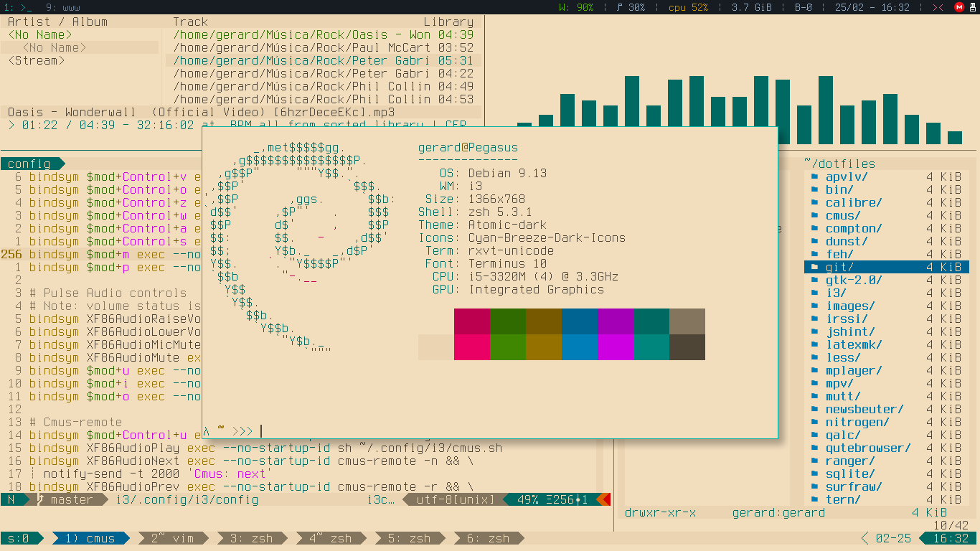Click the 'master' branch name in vim statusline
Viewport: 980px width, 551px height.
(72, 499)
